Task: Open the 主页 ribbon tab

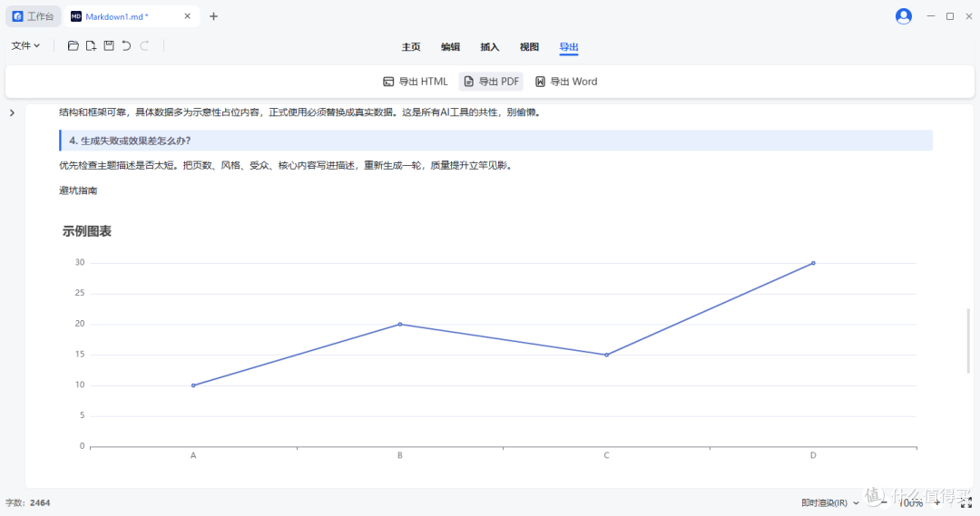Action: point(411,47)
